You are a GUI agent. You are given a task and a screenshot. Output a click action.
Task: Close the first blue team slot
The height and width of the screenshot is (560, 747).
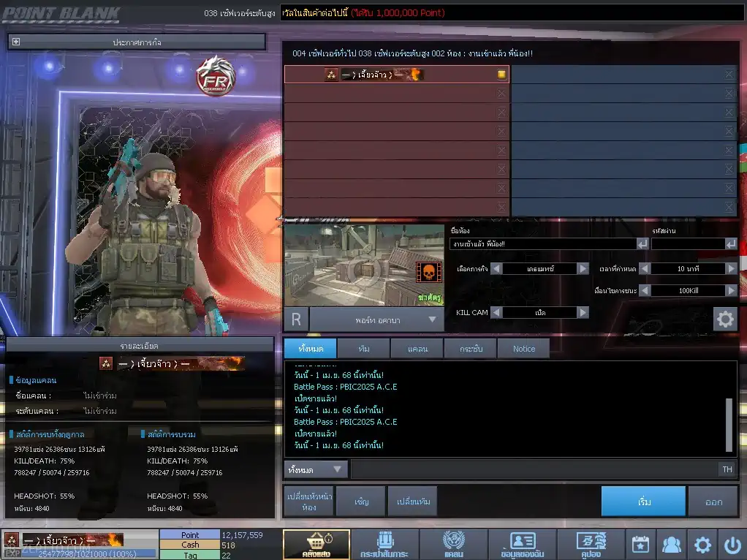point(729,75)
